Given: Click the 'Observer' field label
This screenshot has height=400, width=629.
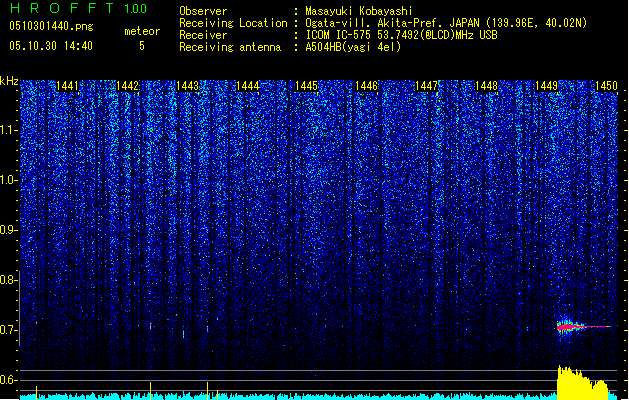Looking at the screenshot, I should (203, 11).
